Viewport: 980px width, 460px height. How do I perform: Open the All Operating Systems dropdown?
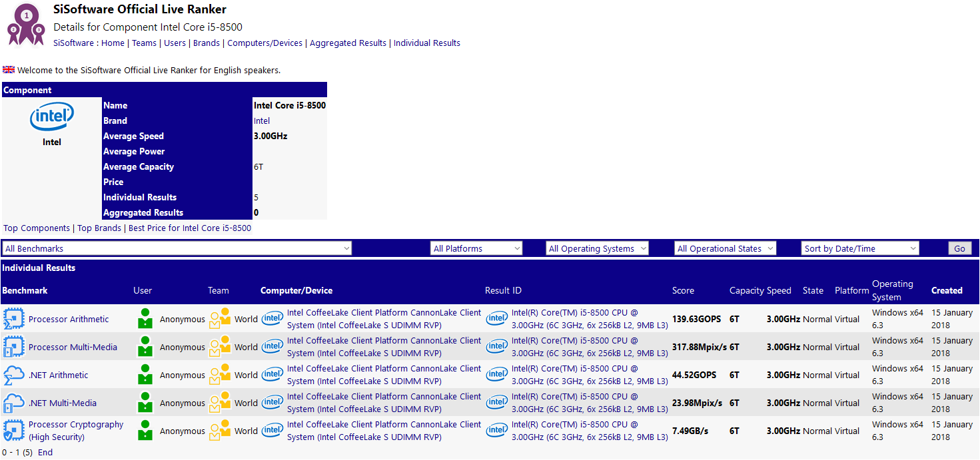598,248
